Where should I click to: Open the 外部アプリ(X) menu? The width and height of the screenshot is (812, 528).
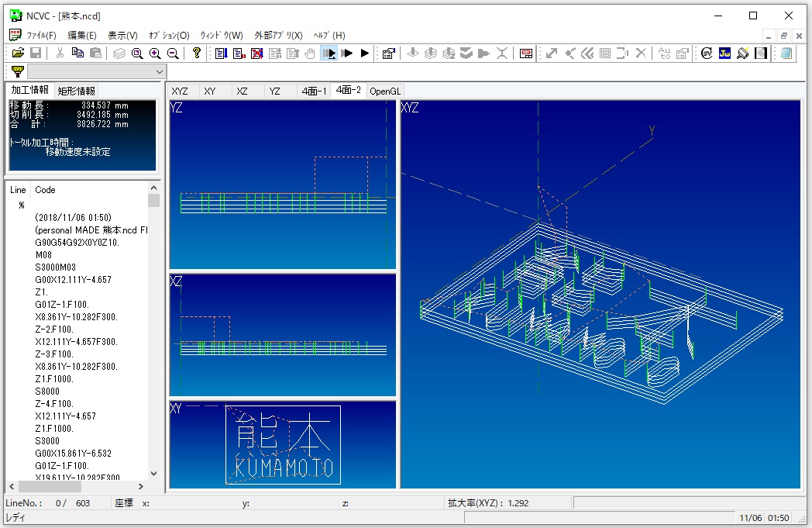coord(278,36)
